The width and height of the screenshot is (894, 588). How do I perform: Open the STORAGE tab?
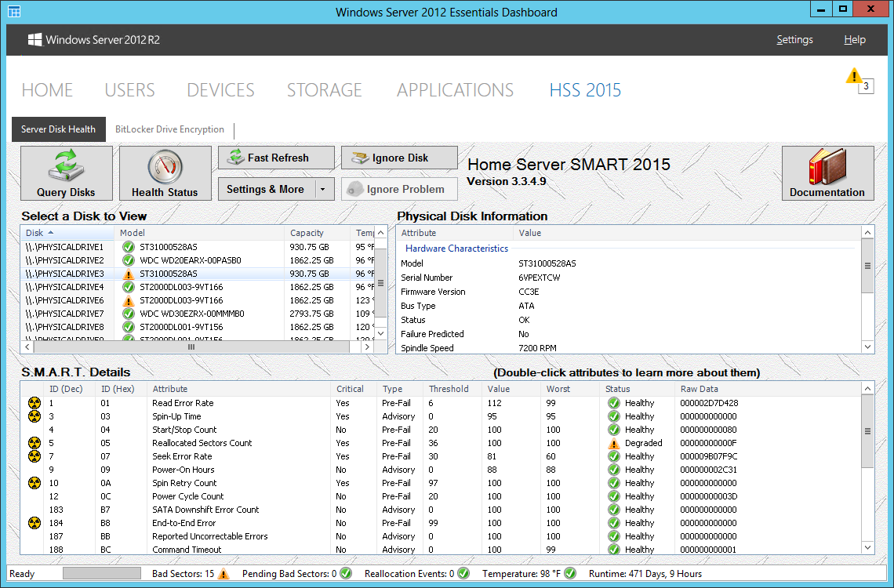click(324, 90)
